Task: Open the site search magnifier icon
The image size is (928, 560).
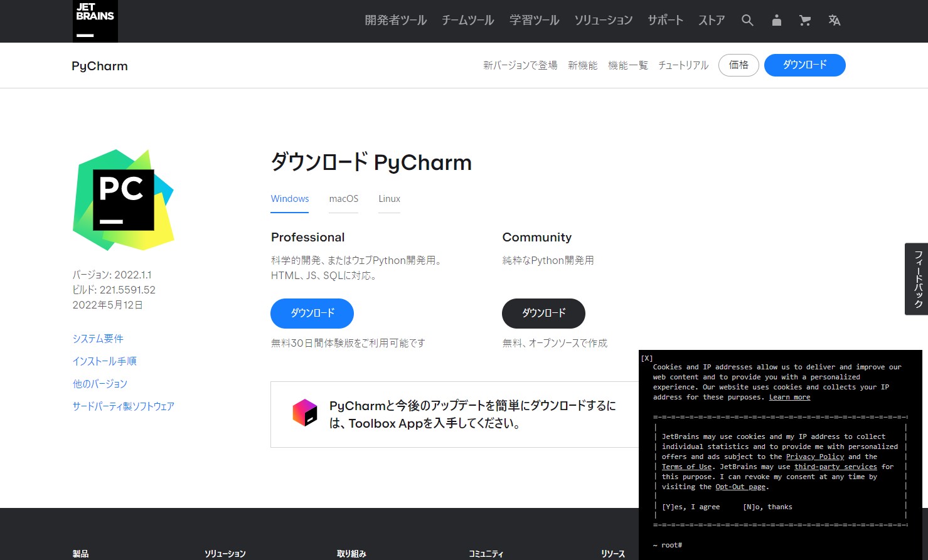Action: (x=747, y=20)
